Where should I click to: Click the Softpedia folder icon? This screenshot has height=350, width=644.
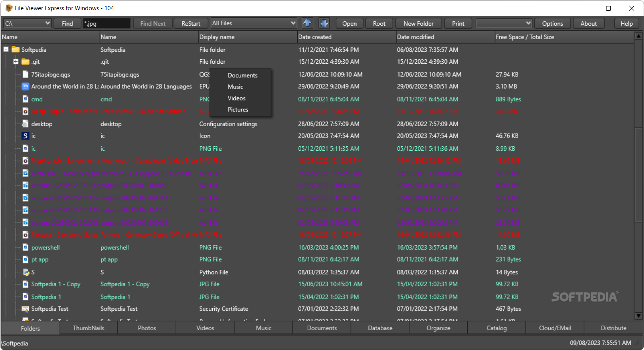pos(16,49)
